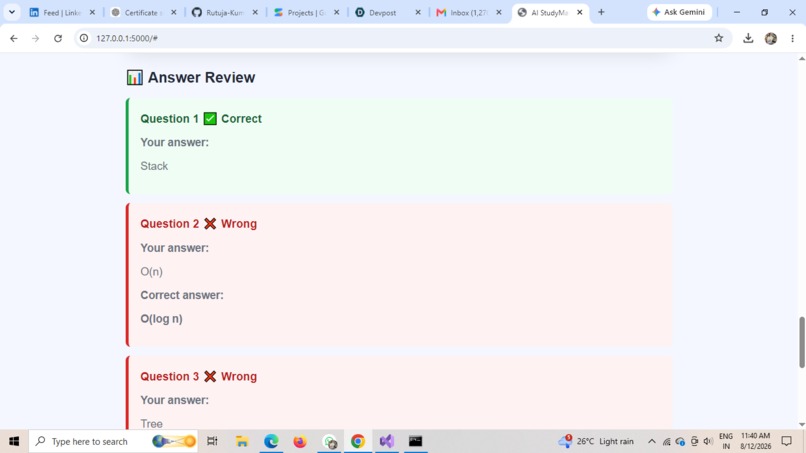Open the clock showing 11:40 AM
806x453 pixels.
coord(755,441)
